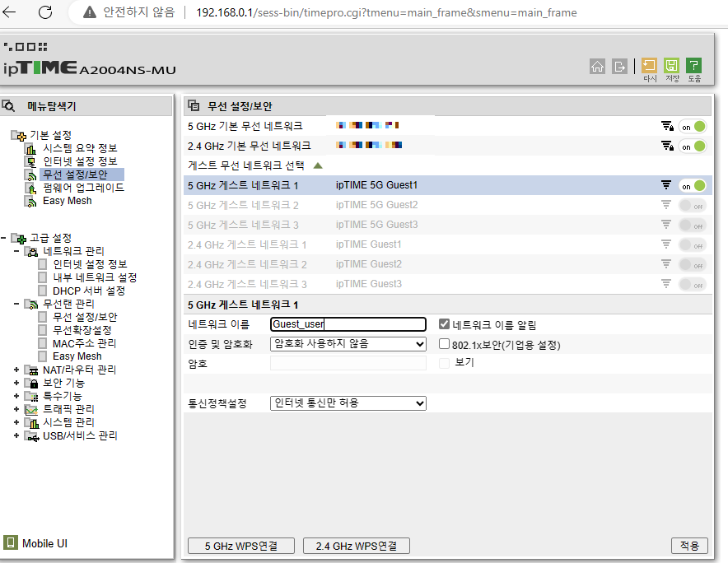
Task: Click the signal strength icon for 5 GHz Guest1
Action: (666, 184)
